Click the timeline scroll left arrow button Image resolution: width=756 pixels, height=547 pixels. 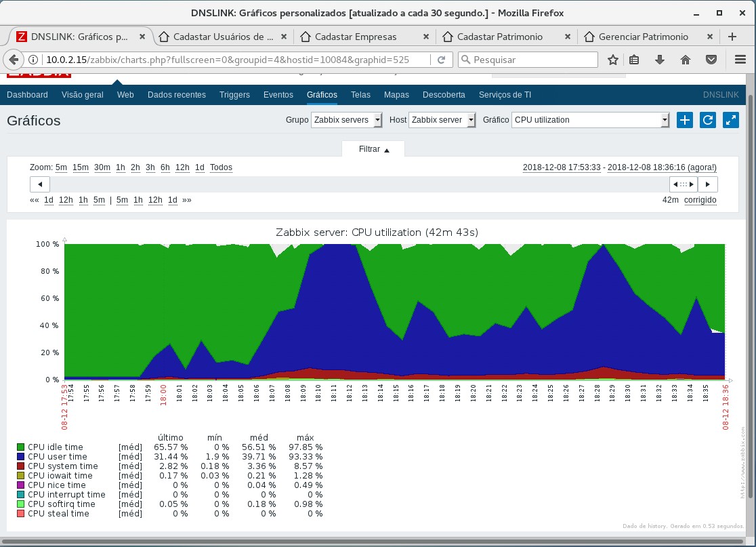(40, 184)
